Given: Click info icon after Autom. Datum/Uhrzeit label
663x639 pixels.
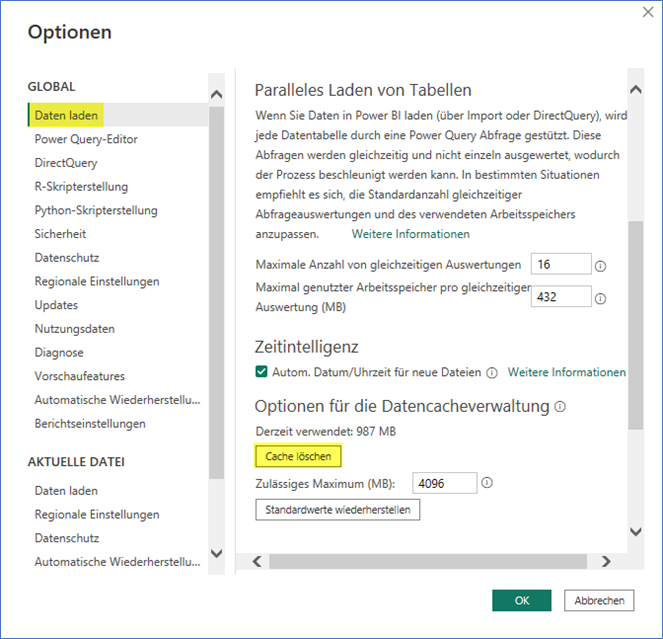Looking at the screenshot, I should click(x=492, y=373).
